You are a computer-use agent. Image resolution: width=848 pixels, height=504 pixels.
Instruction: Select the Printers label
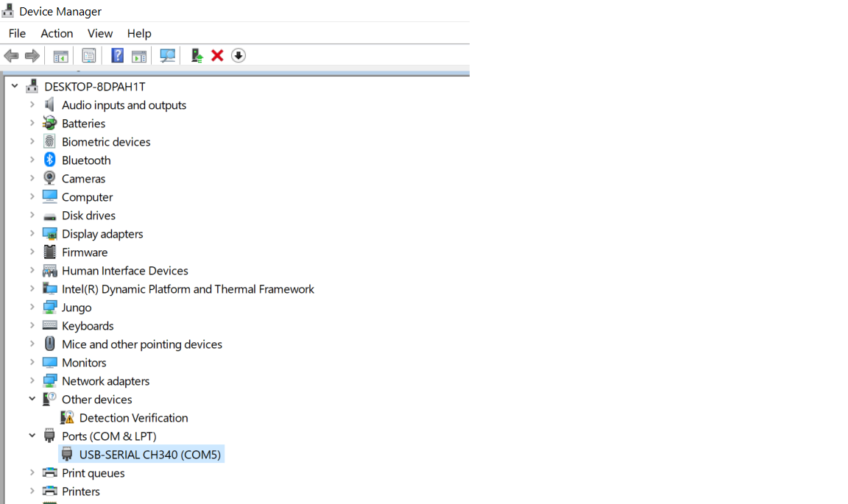80,491
